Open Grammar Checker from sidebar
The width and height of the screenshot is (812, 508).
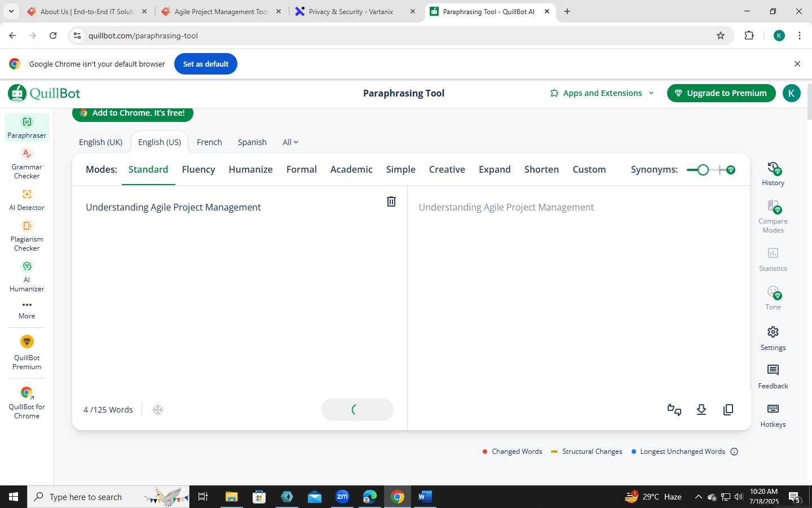[27, 164]
